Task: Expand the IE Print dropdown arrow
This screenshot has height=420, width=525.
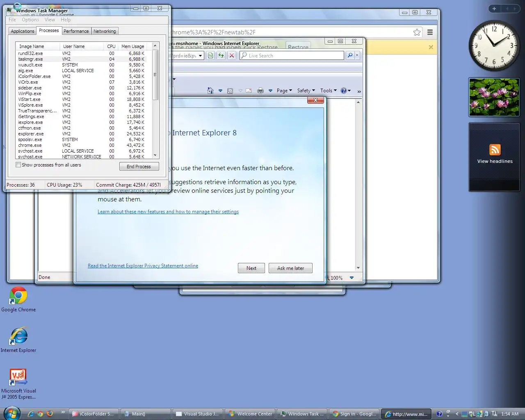Action: [270, 91]
